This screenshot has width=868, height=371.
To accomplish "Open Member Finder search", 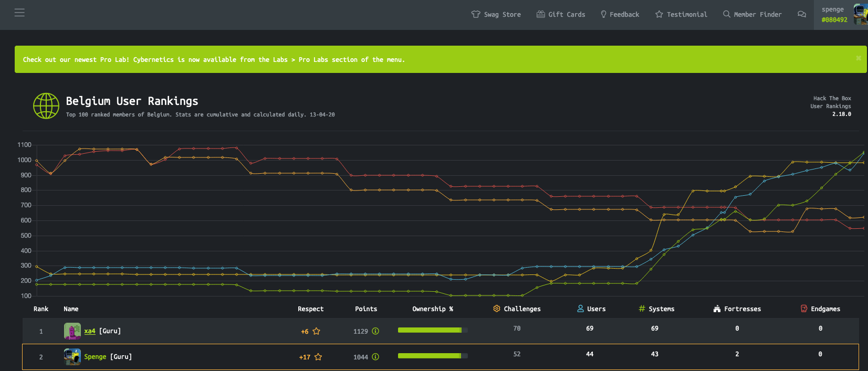I will 752,15.
